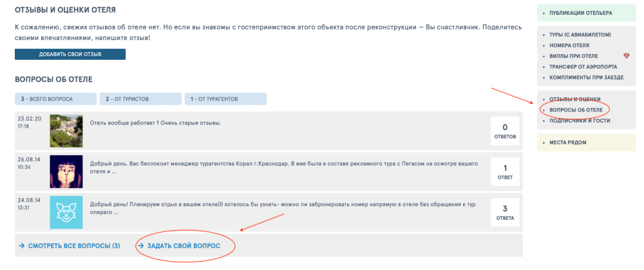
Task: Open Места рядом in the sidebar
Action: pyautogui.click(x=567, y=142)
